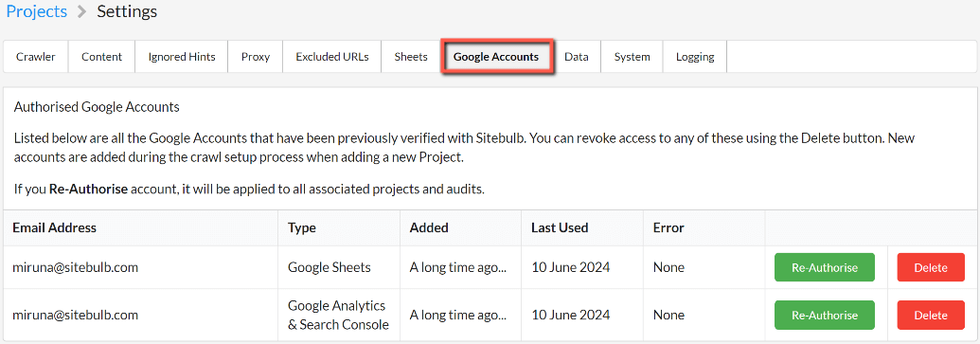Open the Proxy tab
This screenshot has height=344, width=980.
coord(256,57)
